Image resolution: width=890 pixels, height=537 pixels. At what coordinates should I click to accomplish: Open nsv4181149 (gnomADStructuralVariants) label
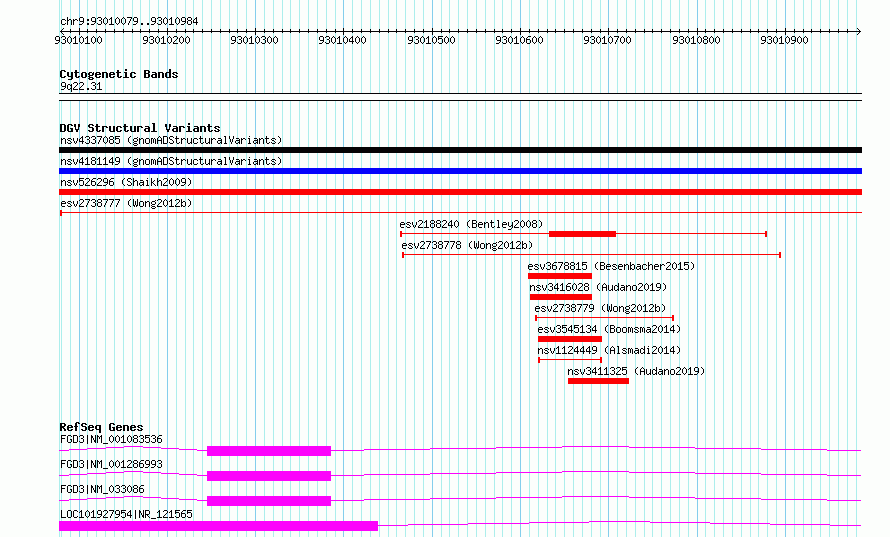171,161
